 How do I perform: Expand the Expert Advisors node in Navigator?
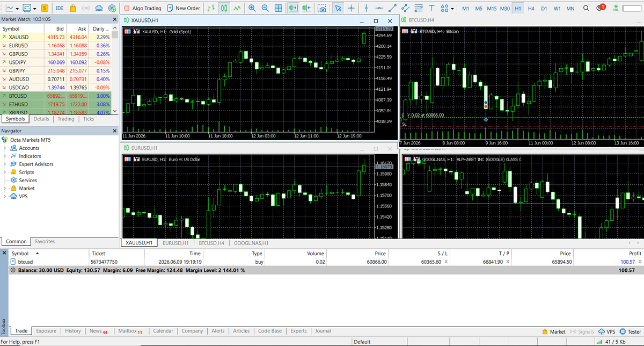click(5, 164)
